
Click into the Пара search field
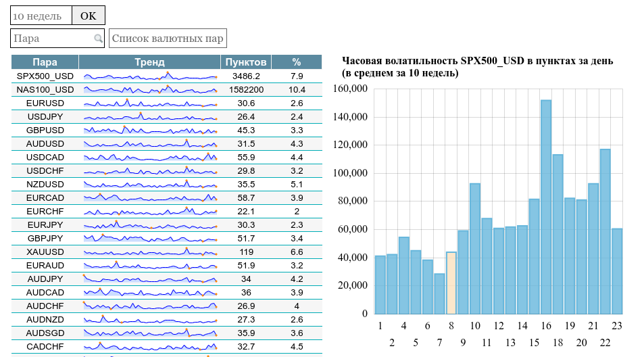(x=57, y=39)
